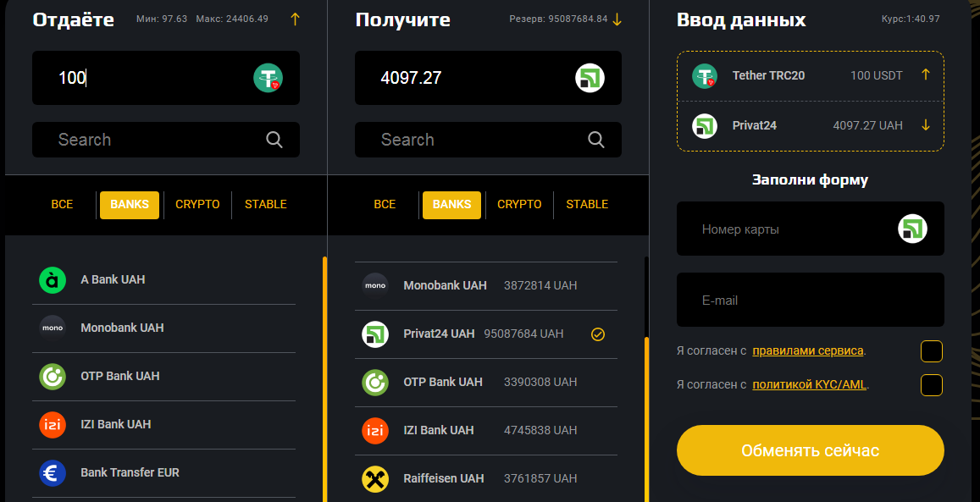Choose Monobank UAH in the receive list
The image size is (980, 502).
click(486, 285)
